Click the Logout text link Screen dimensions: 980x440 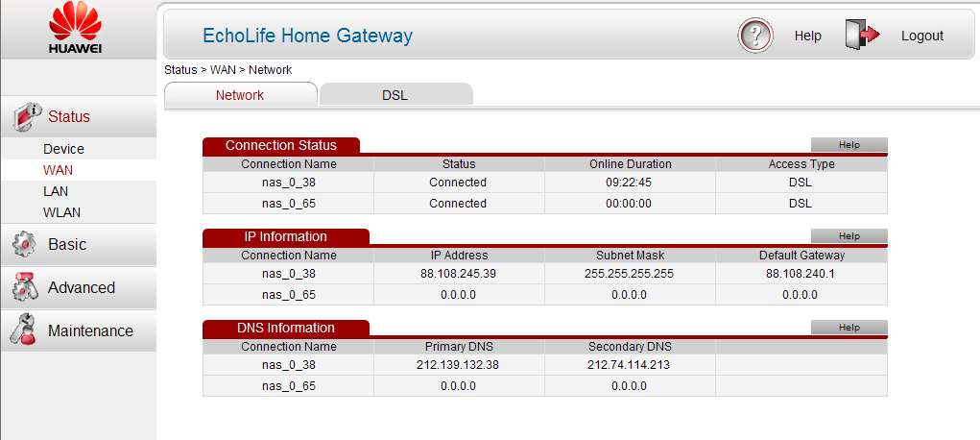pos(921,36)
